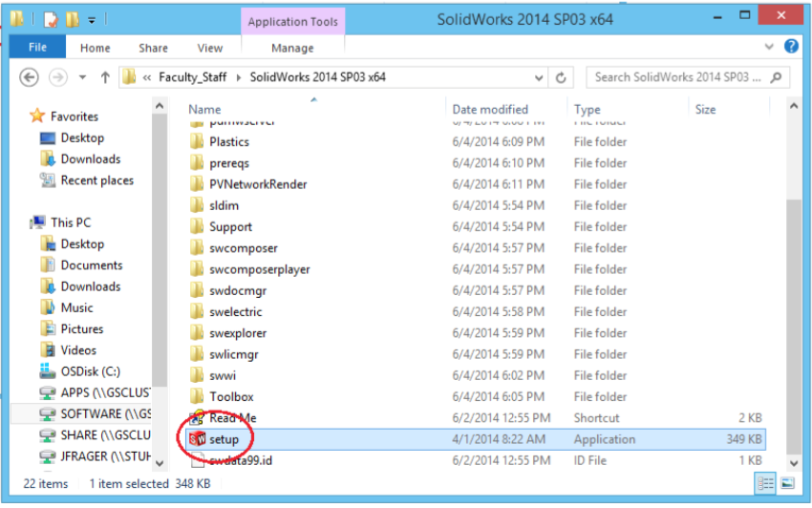Screen dimensions: 812x508
Task: Select Videos under This PC
Action: [78, 350]
